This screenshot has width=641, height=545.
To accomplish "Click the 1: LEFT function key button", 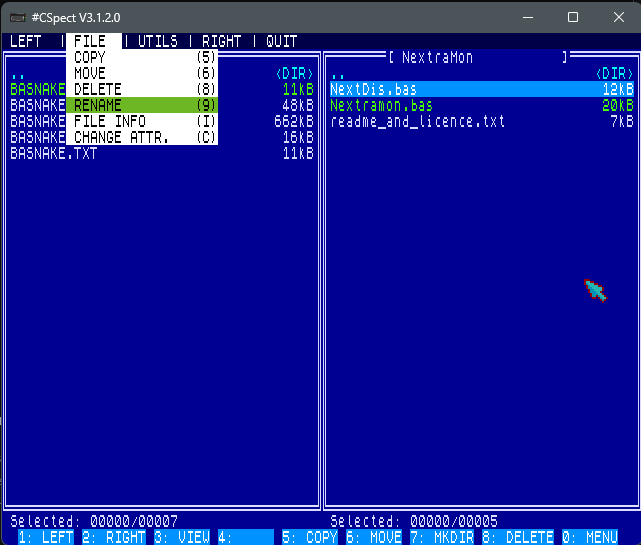I will point(46,537).
